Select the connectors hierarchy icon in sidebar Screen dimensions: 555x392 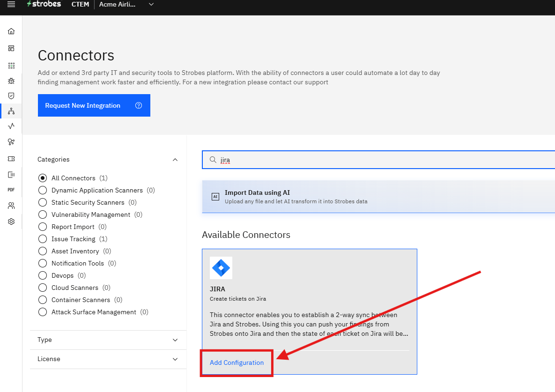[11, 111]
